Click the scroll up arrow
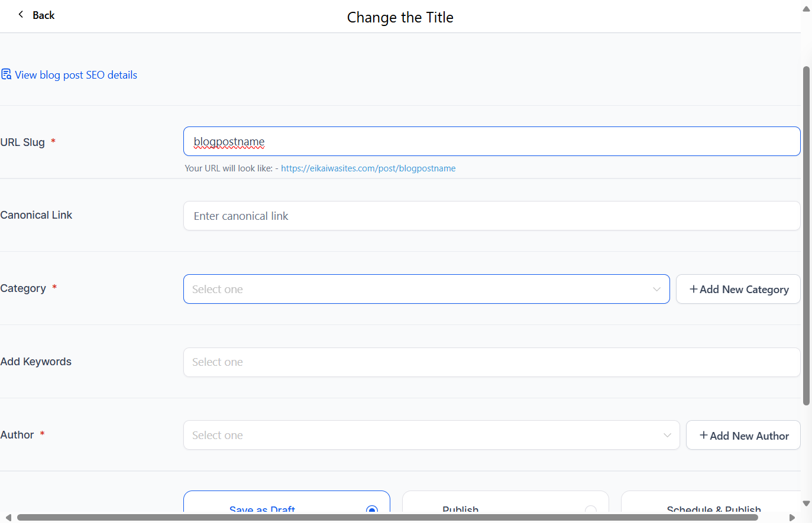Viewport: 812px width, 523px height. point(806,9)
